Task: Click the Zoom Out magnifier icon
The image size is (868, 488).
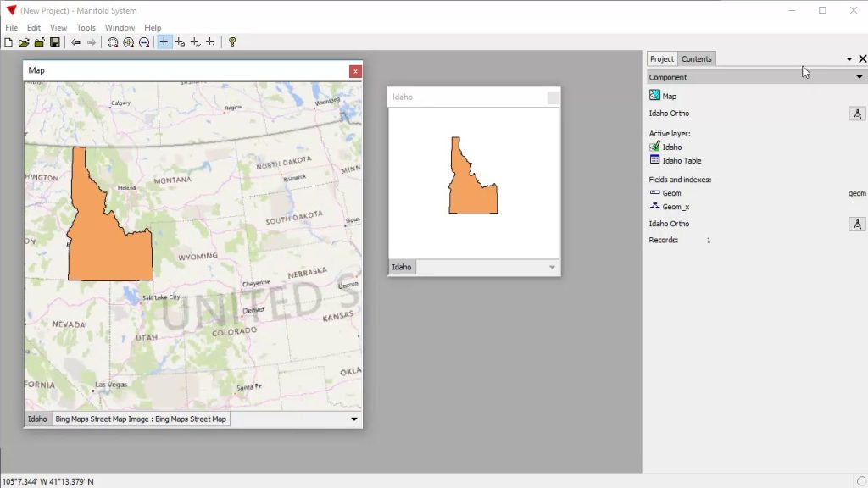Action: tap(144, 42)
